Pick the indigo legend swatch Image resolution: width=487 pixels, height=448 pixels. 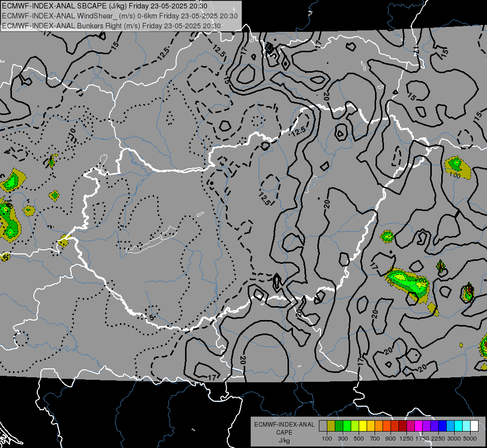click(434, 426)
